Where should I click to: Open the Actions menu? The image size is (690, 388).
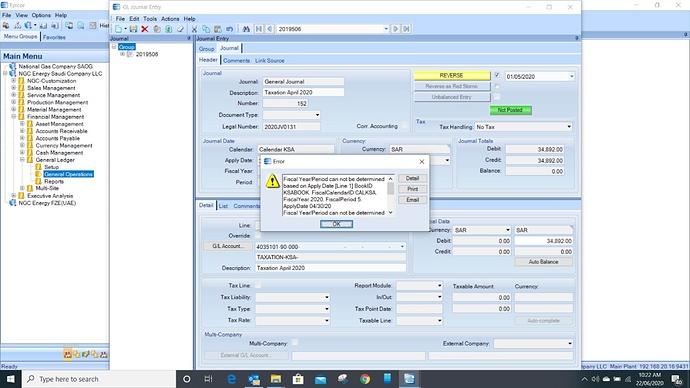(170, 19)
